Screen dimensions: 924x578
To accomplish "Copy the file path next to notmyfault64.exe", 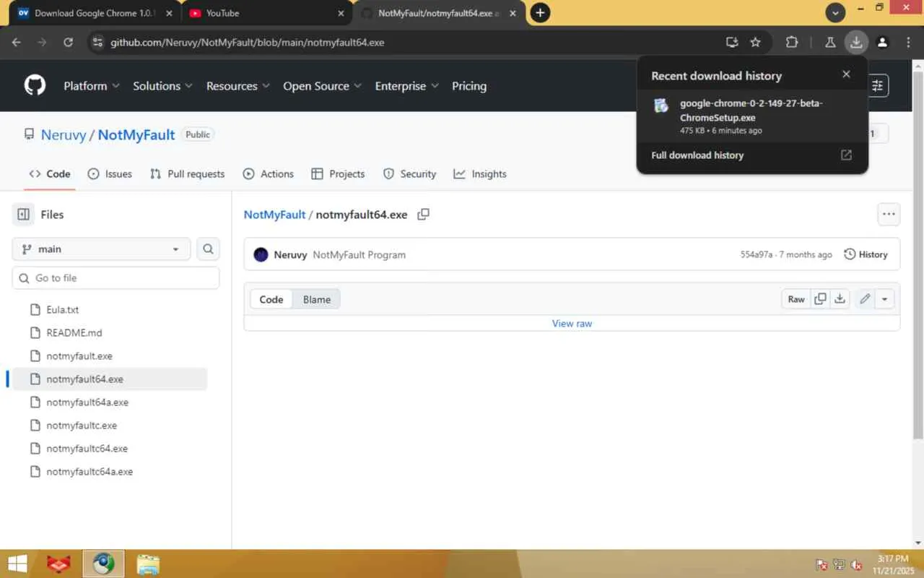I will tap(424, 215).
